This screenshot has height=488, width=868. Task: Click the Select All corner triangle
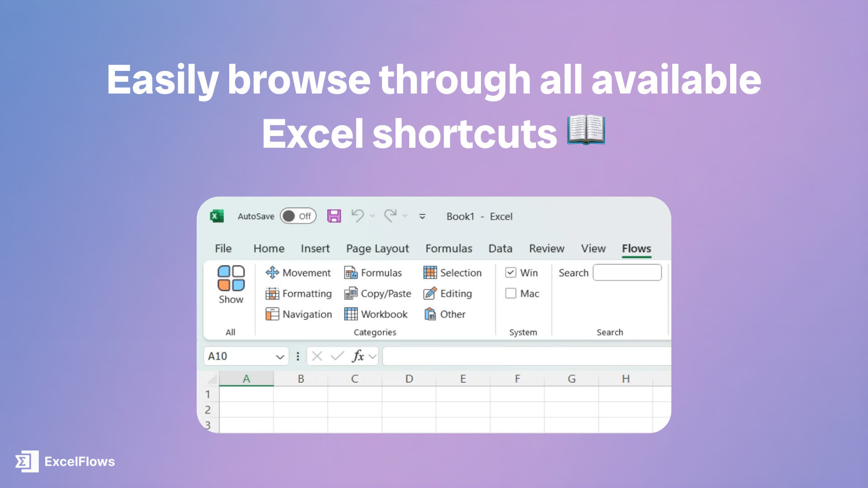tap(212, 379)
